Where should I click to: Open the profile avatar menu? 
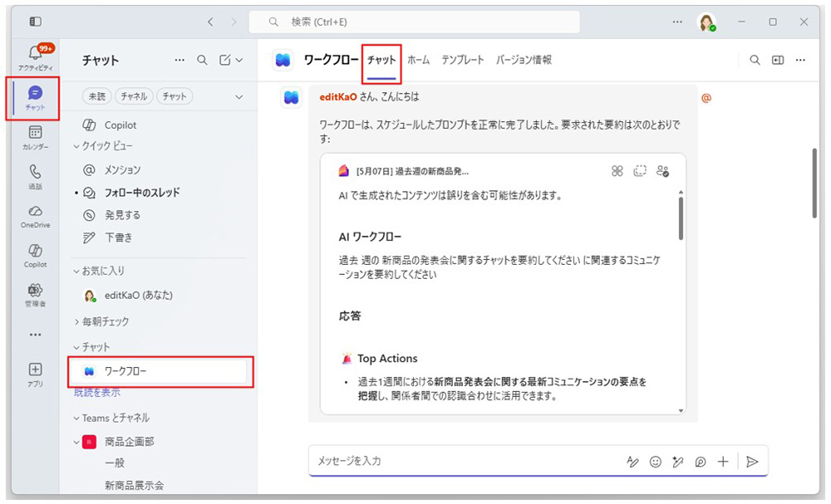coord(706,22)
